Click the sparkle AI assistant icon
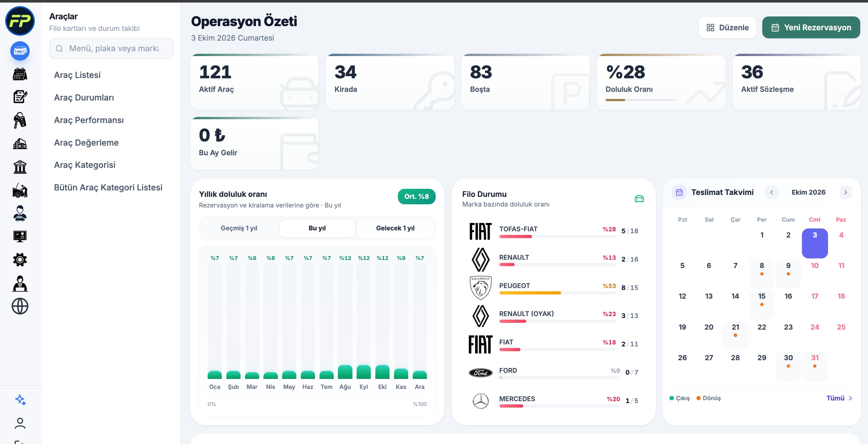Image resolution: width=868 pixels, height=444 pixels. (x=20, y=400)
